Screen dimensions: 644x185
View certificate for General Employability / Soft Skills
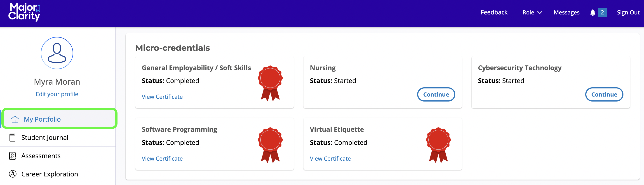point(162,97)
